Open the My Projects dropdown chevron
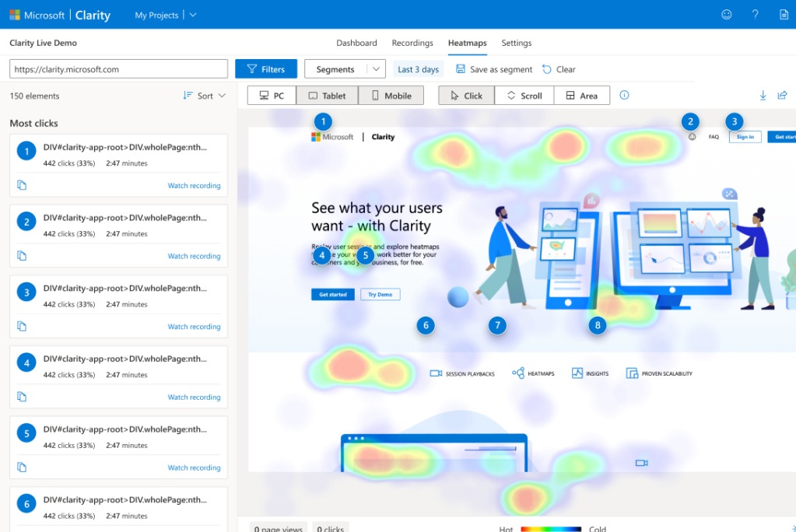 (x=193, y=16)
